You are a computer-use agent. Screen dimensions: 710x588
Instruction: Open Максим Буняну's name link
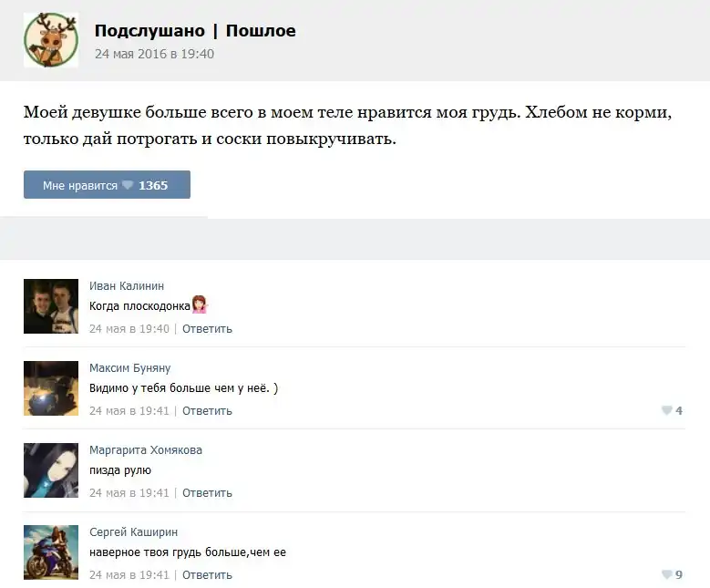click(x=129, y=368)
